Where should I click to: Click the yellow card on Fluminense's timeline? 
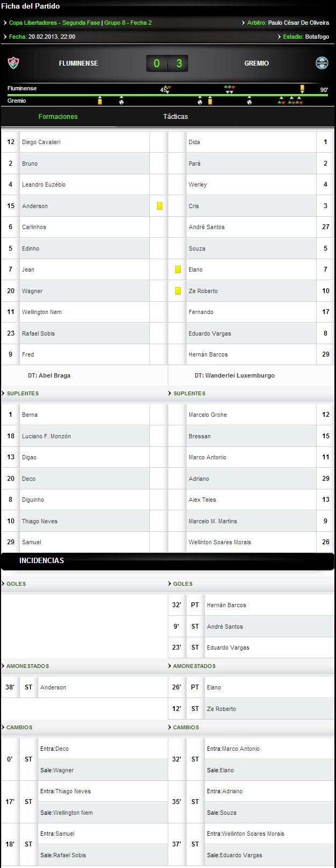tap(302, 89)
